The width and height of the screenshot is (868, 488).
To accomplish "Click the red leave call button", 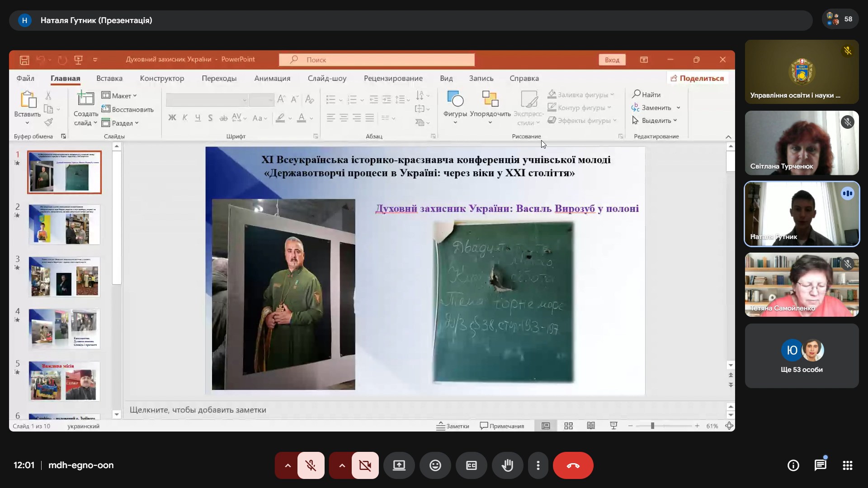I will tap(573, 465).
